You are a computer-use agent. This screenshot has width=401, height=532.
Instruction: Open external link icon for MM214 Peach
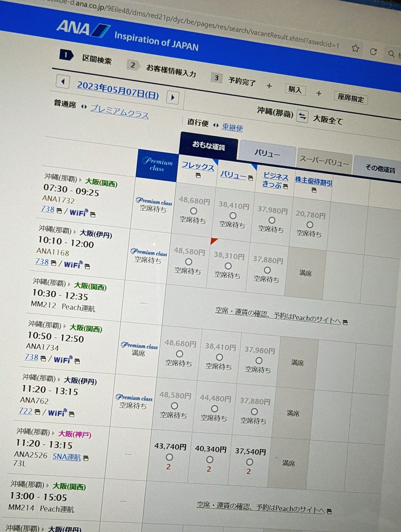click(x=329, y=511)
